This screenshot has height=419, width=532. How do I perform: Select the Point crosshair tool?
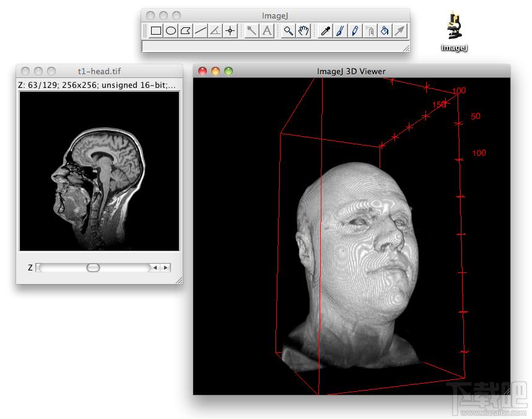[x=230, y=30]
